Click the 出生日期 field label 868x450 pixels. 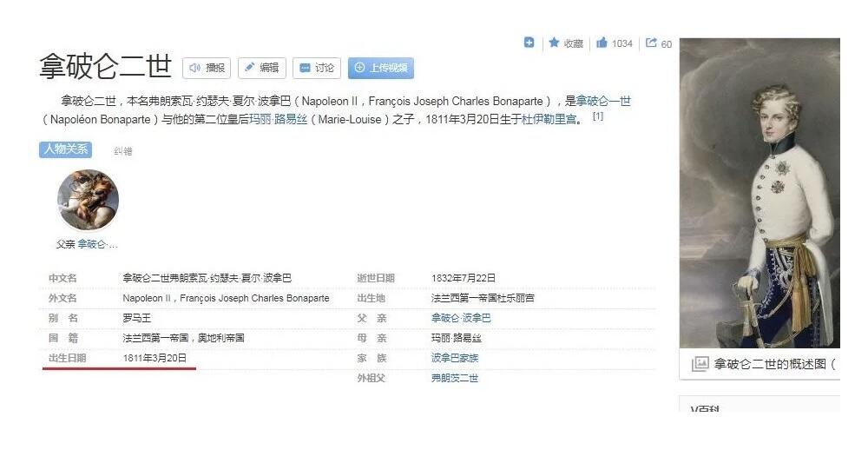click(x=67, y=358)
